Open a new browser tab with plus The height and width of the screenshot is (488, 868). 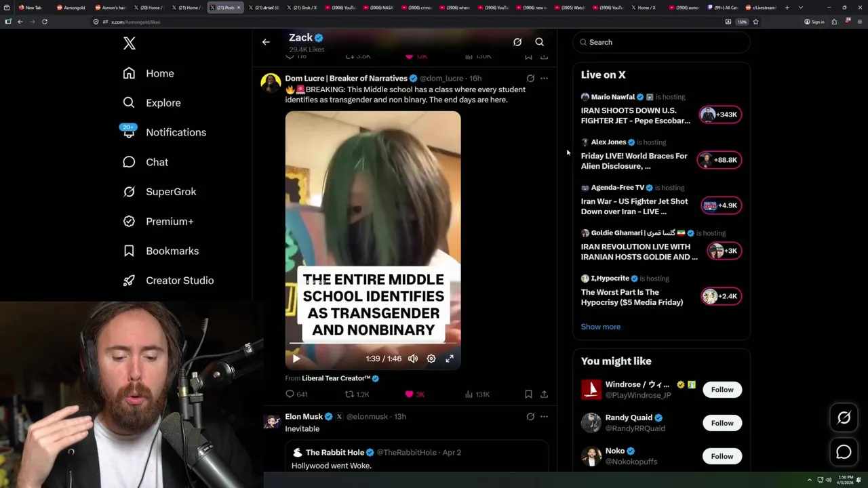(787, 7)
